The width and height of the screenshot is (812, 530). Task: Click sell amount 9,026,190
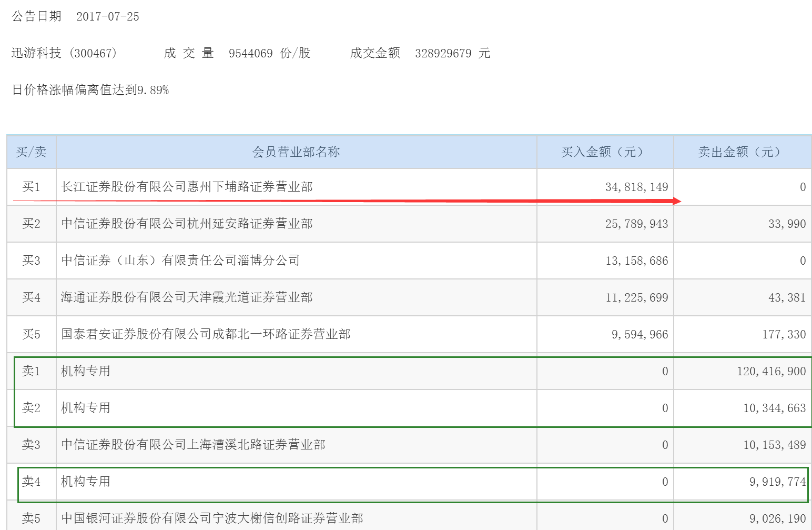click(778, 518)
